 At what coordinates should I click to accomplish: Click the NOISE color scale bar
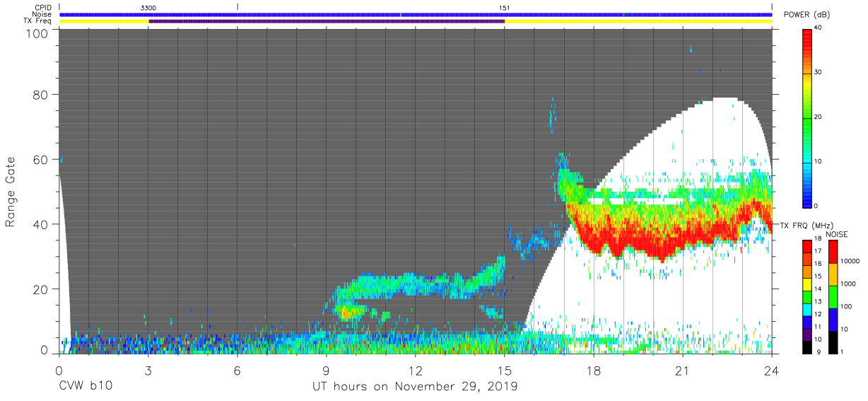832,296
